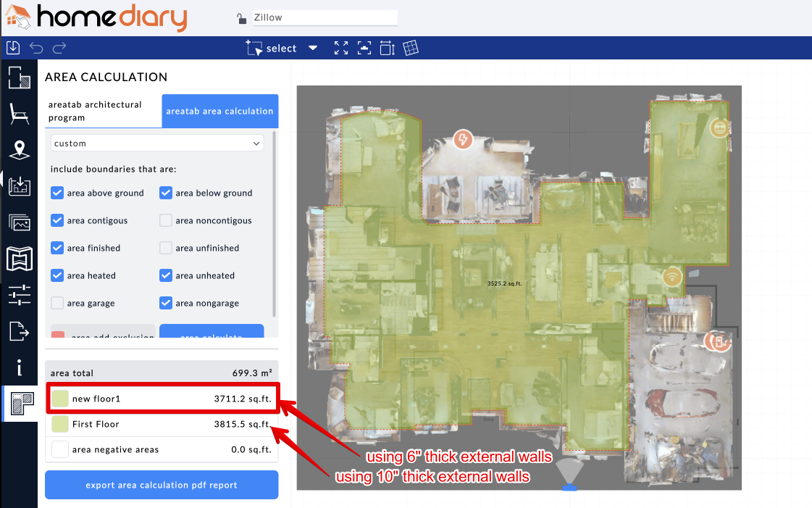
Task: Toggle area nongarage checkbox
Action: coord(166,303)
